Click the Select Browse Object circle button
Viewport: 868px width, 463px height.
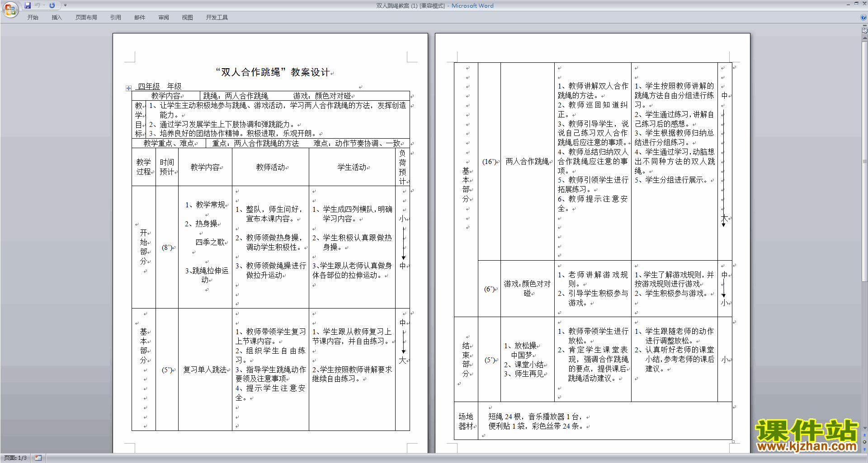pyautogui.click(x=864, y=442)
